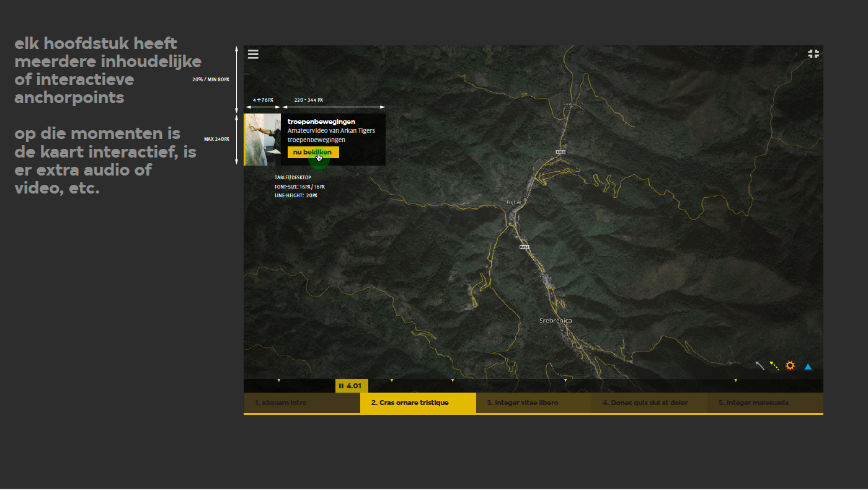Click the R453 road badge south of Potocari
This screenshot has width=868, height=490.
524,247
